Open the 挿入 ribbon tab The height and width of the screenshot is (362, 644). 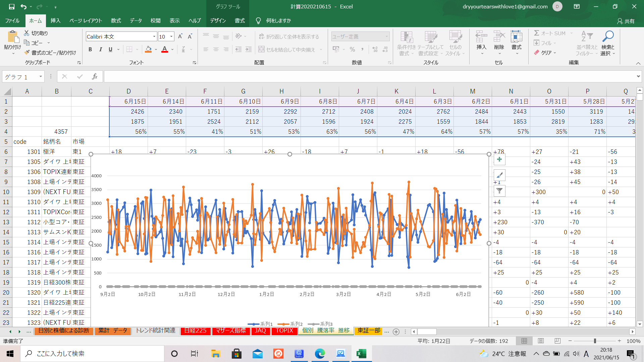[55, 20]
